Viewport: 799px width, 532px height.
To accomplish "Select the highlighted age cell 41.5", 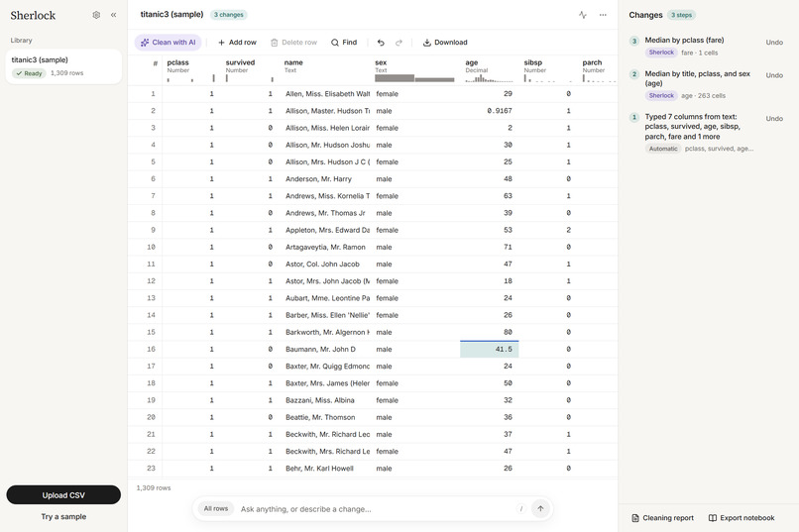I will (x=489, y=350).
